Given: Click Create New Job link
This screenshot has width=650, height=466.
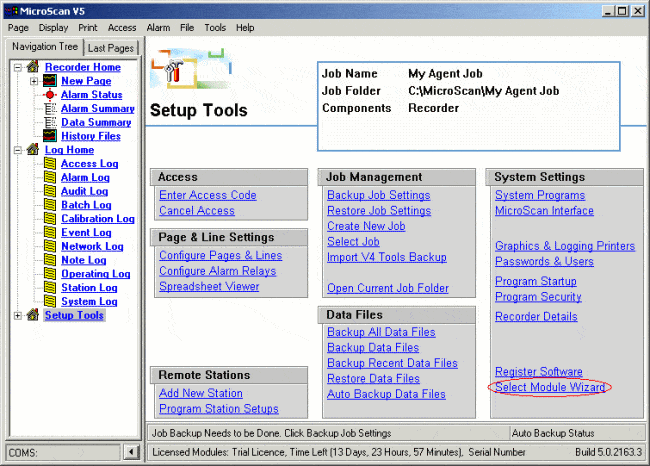Looking at the screenshot, I should point(366,226).
